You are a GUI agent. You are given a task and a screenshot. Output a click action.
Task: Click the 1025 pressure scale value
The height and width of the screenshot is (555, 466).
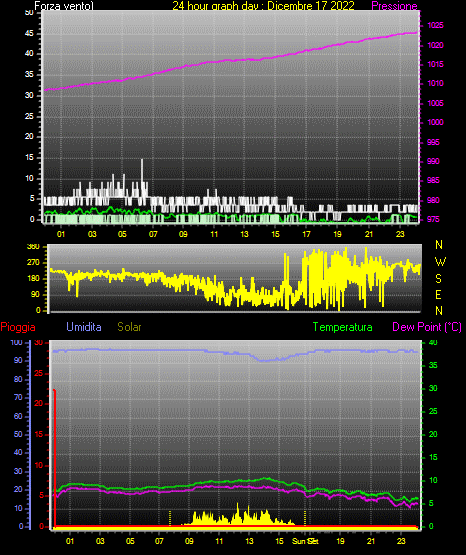coord(435,25)
